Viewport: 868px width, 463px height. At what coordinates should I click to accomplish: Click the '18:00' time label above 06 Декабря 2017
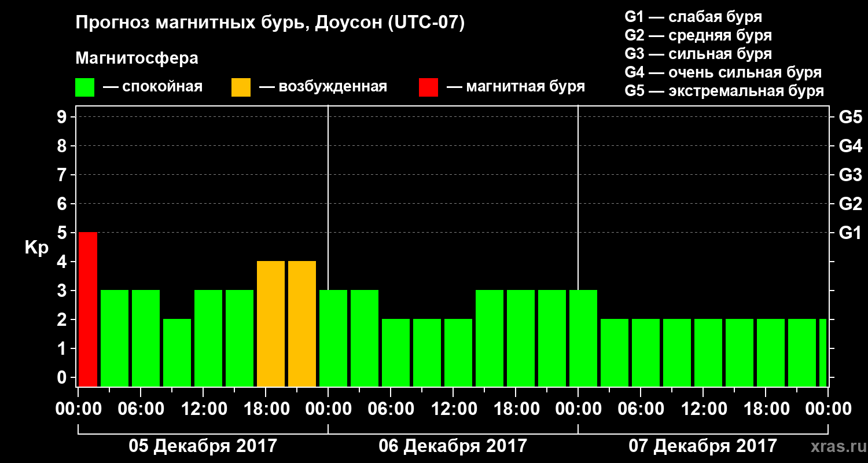coord(516,409)
